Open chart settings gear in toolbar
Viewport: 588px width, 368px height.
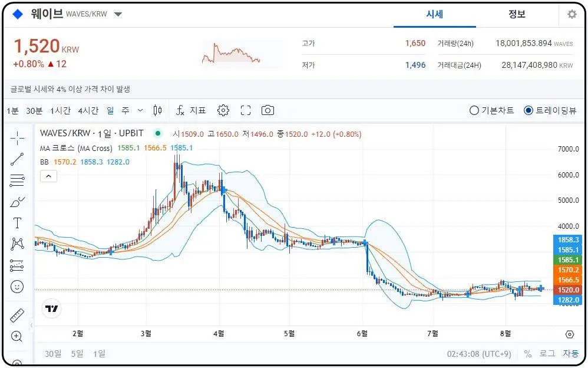(x=223, y=110)
